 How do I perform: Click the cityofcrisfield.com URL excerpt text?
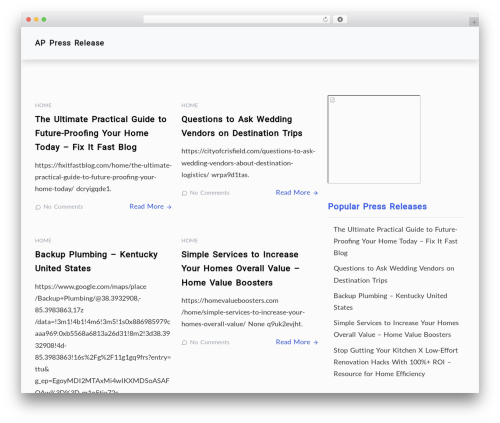coord(248,163)
